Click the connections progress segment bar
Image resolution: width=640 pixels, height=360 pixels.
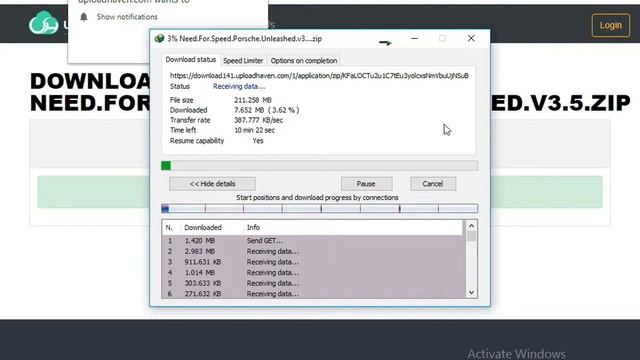(x=320, y=209)
